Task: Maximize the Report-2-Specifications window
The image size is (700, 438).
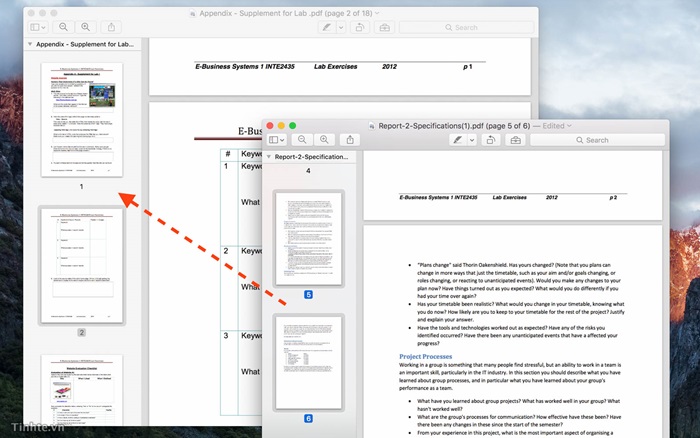Action: [x=292, y=126]
